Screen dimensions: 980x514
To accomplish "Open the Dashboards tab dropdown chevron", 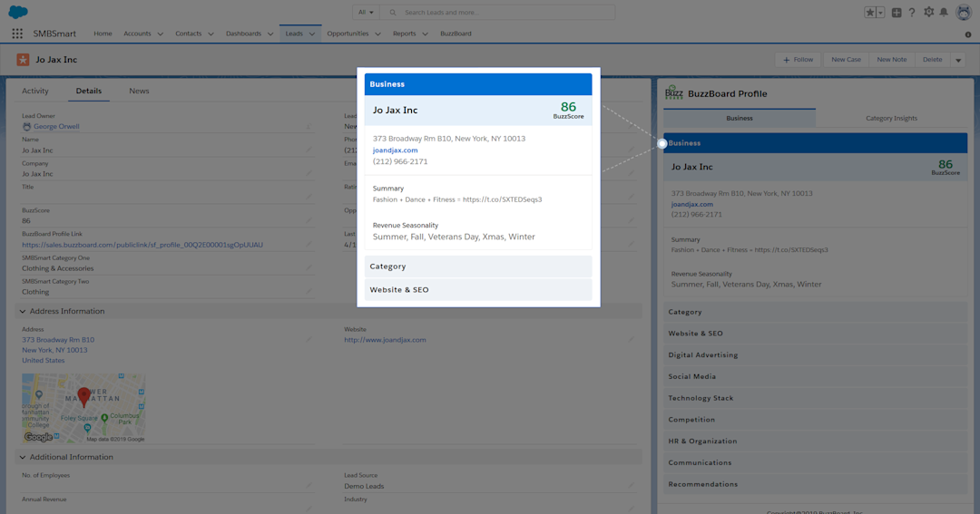I will click(x=270, y=34).
